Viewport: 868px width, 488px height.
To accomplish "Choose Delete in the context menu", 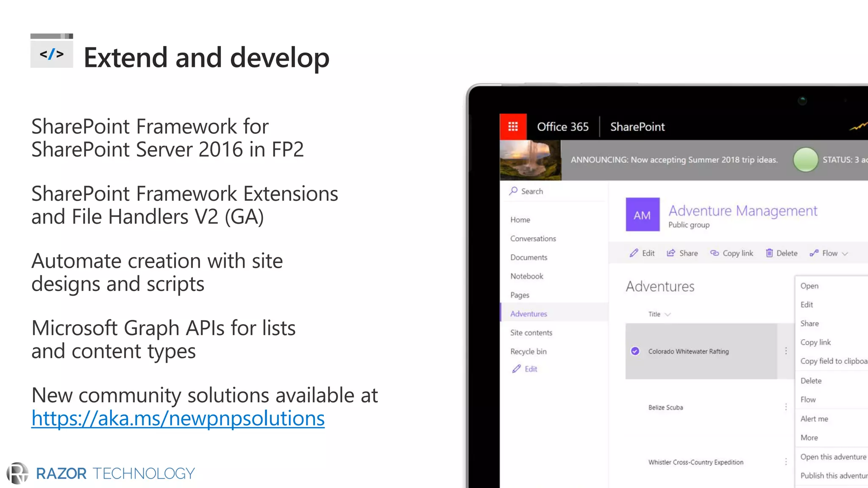I will point(811,381).
